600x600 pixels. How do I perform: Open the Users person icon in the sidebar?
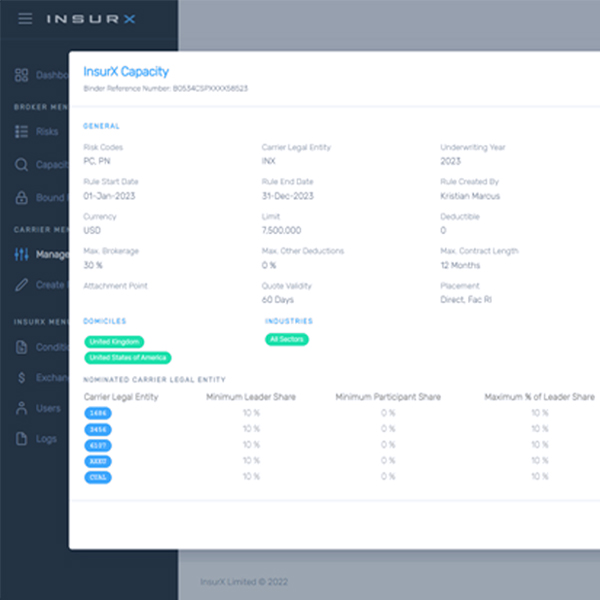21,408
